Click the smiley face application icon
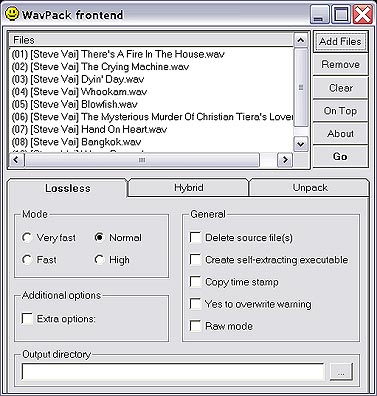The width and height of the screenshot is (377, 396). pyautogui.click(x=12, y=14)
